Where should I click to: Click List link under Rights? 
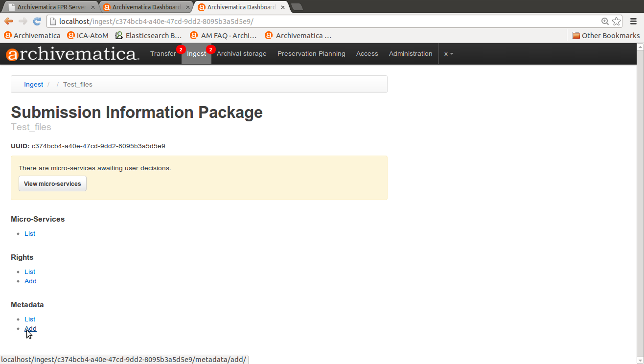click(x=30, y=272)
